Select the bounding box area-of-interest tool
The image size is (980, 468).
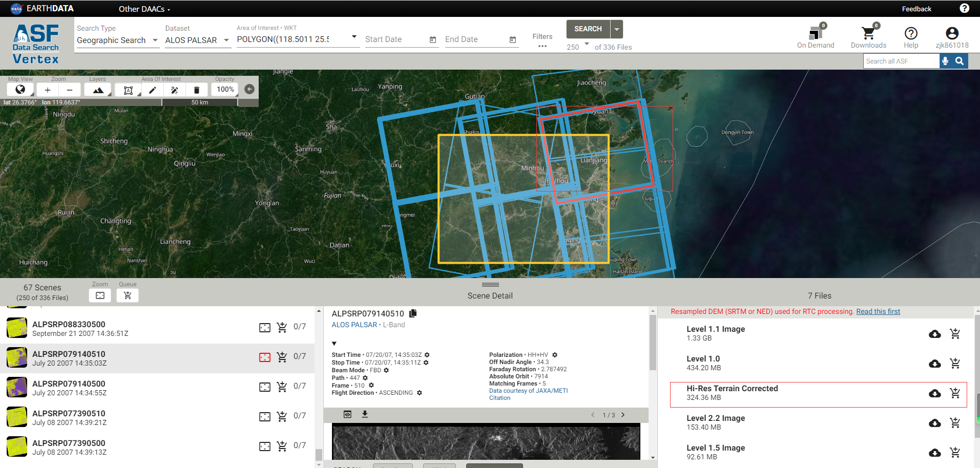tap(128, 90)
